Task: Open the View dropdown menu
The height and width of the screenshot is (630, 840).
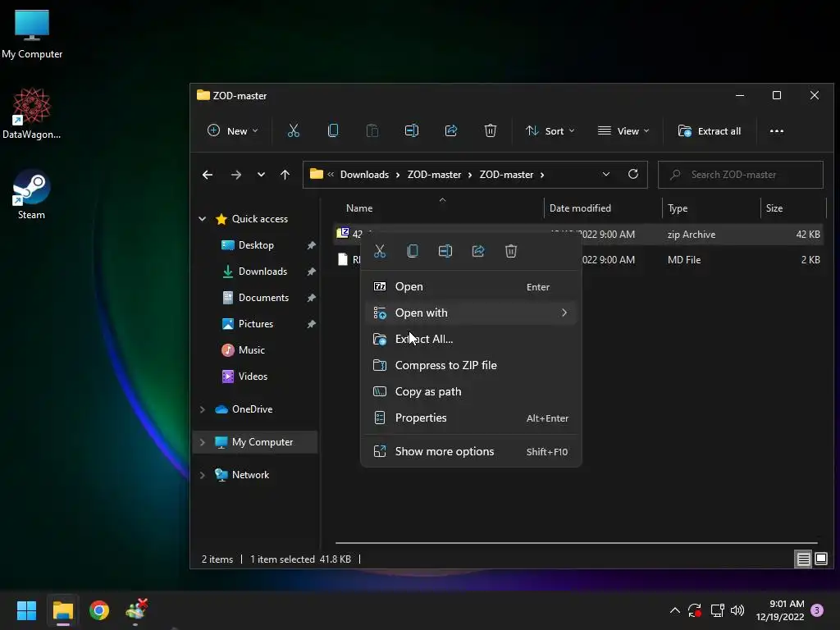Action: point(623,131)
